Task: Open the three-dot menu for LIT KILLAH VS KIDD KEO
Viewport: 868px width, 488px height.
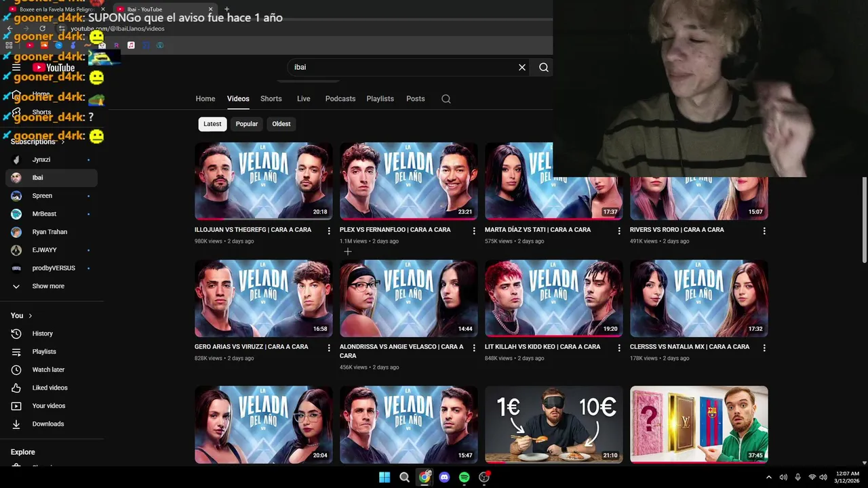Action: (619, 348)
